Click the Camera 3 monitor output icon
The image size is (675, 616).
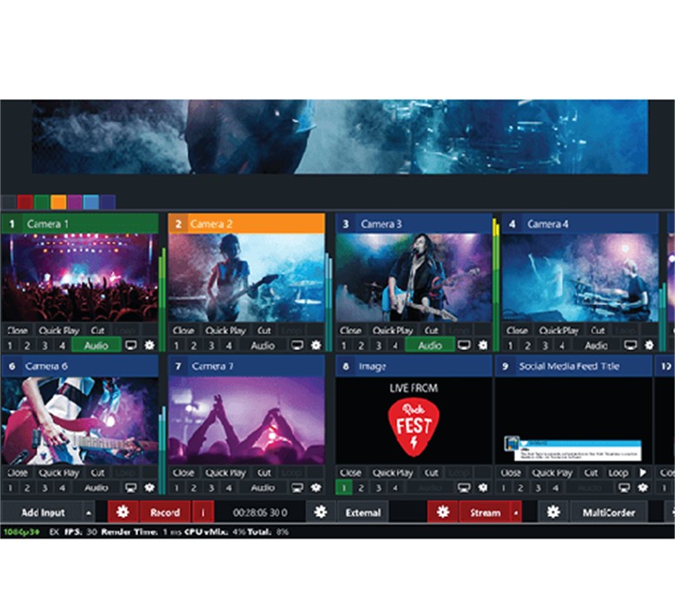pos(464,345)
